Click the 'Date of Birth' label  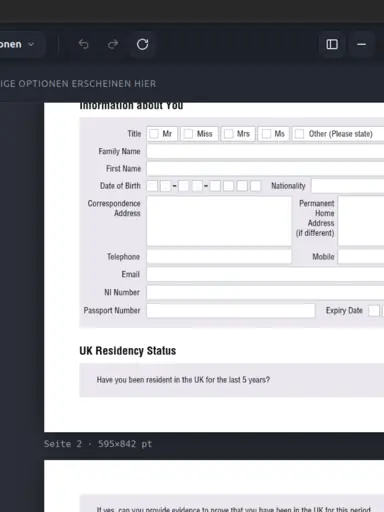click(x=120, y=186)
